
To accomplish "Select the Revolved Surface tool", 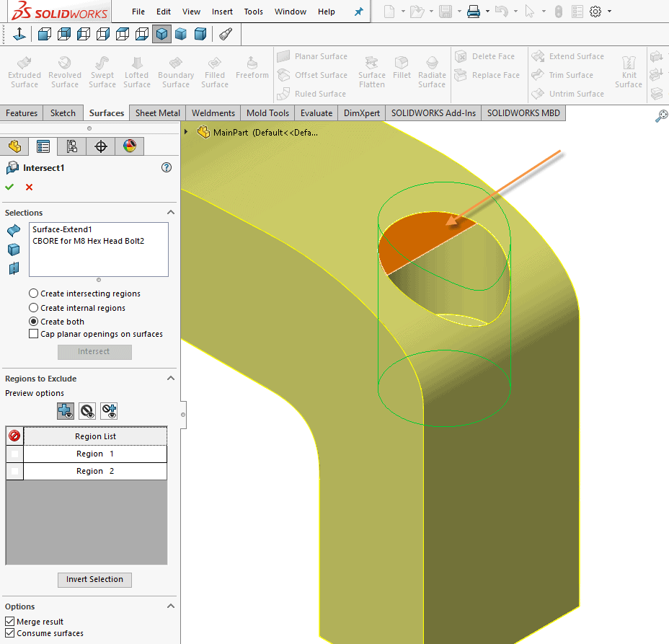I will (x=65, y=72).
